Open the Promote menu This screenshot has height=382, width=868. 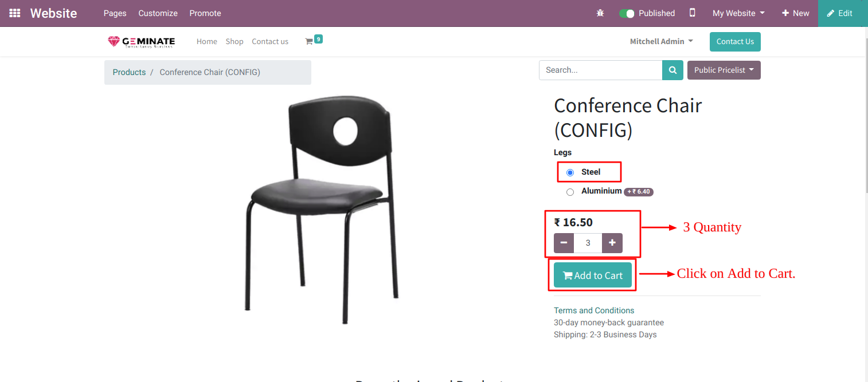205,13
